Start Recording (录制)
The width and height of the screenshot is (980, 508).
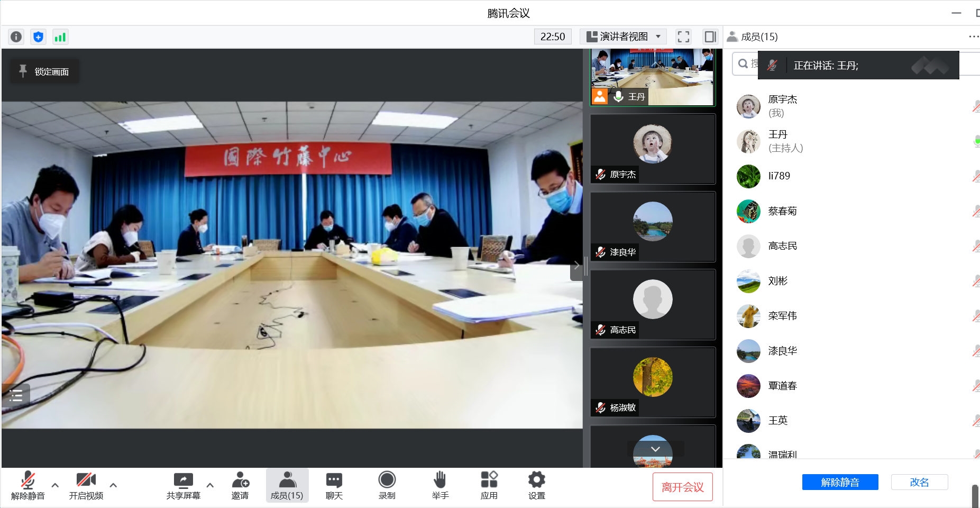click(x=387, y=486)
